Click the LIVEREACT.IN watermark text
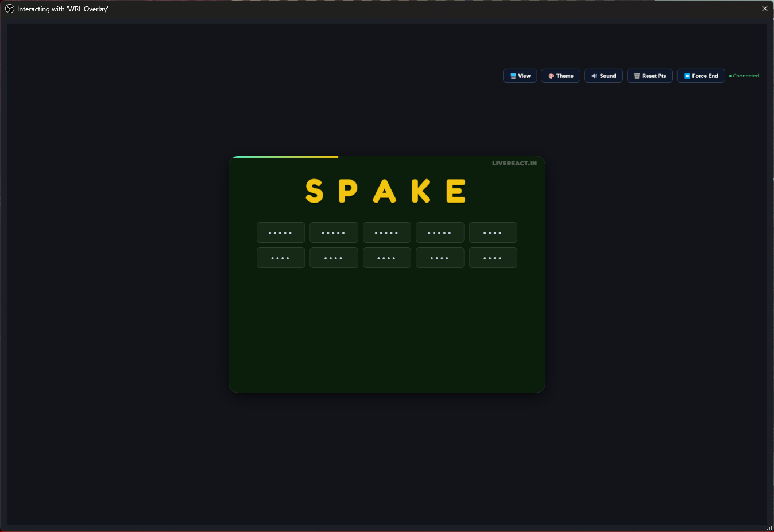Viewport: 774px width, 532px height. pyautogui.click(x=514, y=164)
